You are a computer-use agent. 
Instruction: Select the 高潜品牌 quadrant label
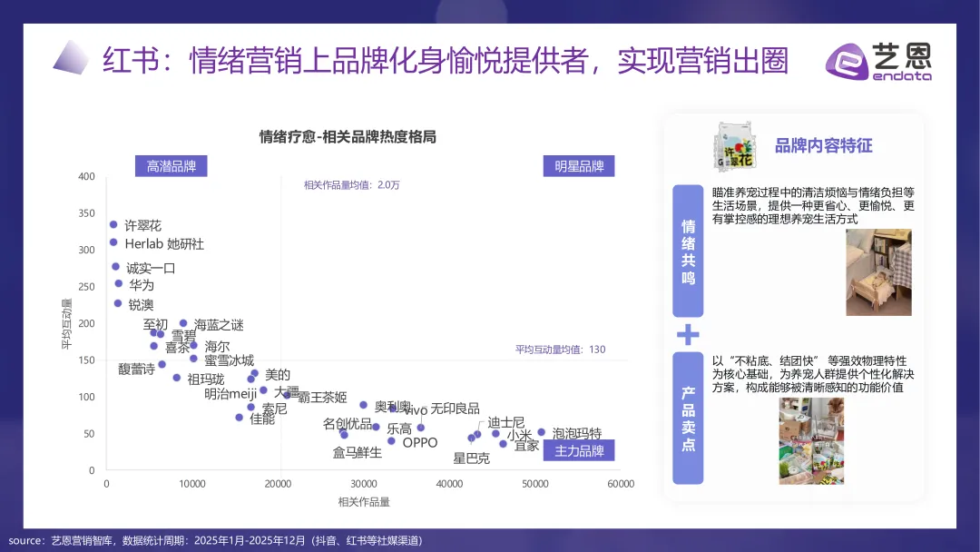171,166
